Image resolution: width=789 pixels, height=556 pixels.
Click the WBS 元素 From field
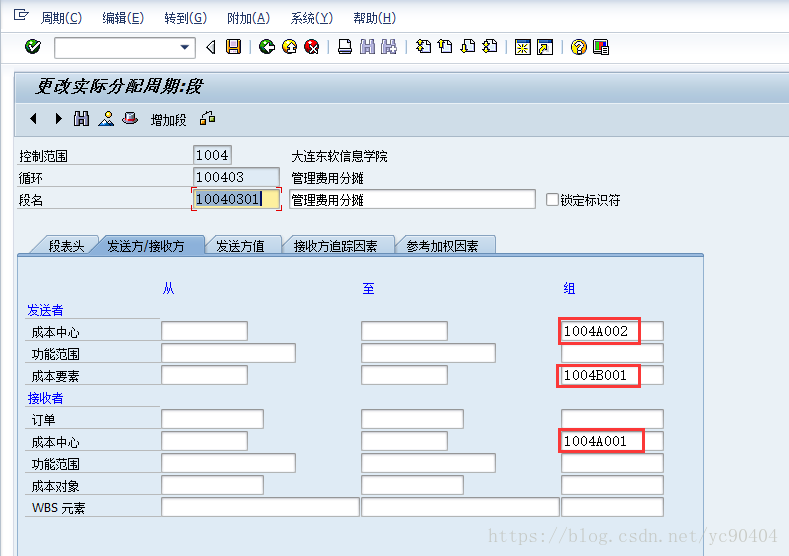click(x=260, y=507)
